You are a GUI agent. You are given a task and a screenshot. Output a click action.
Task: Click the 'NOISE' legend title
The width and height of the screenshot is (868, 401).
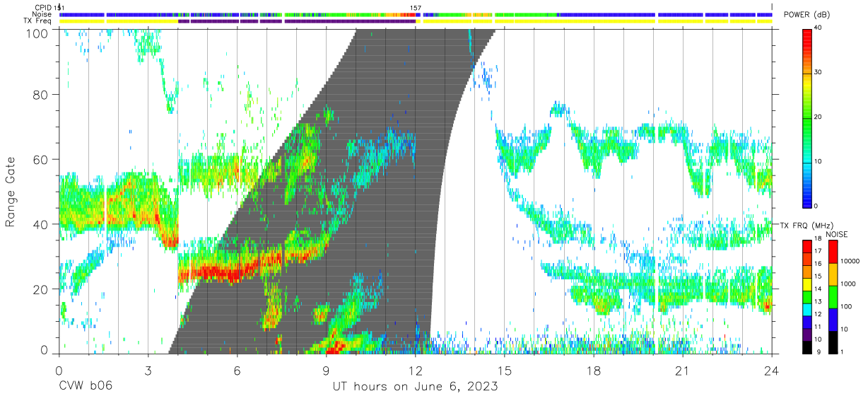tap(835, 234)
